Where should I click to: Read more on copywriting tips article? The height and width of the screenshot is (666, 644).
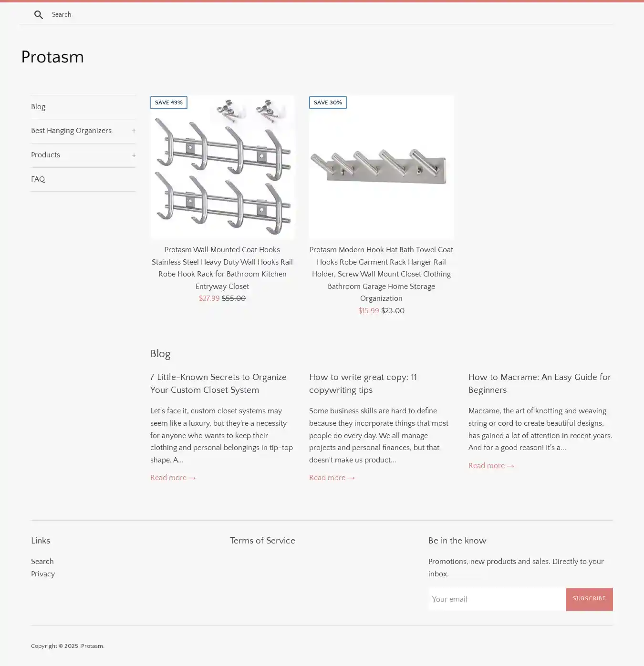point(332,478)
